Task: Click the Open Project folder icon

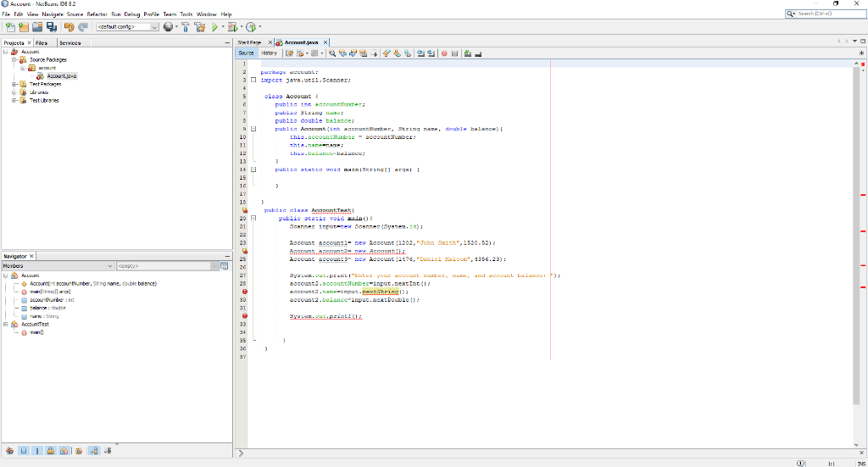Action: point(38,26)
